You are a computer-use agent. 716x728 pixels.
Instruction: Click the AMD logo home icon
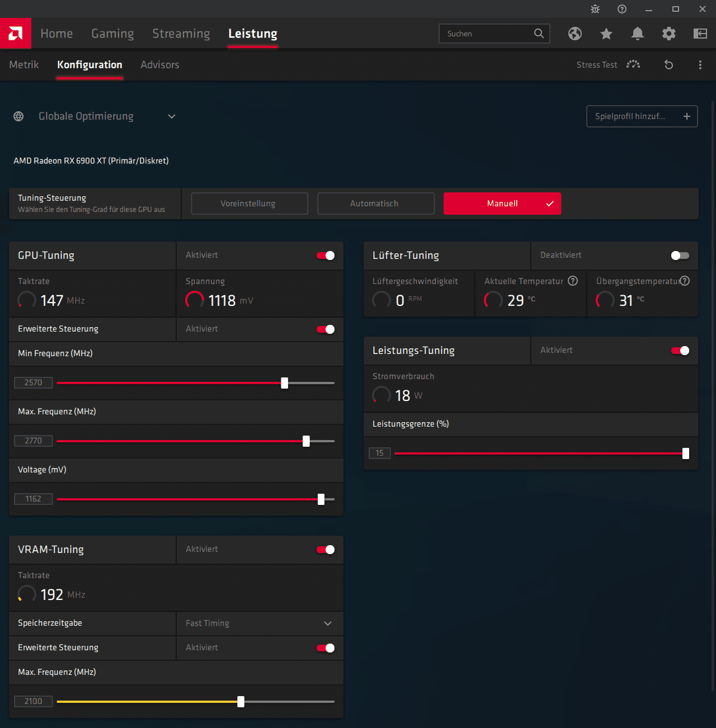pos(16,34)
